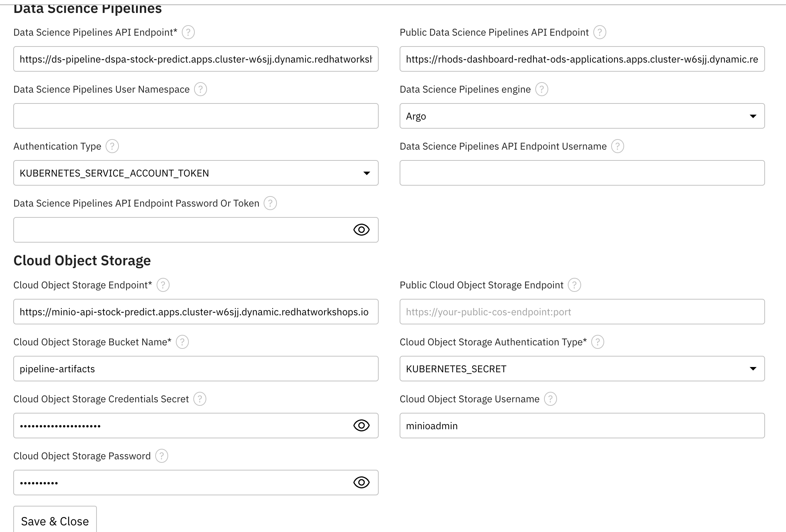The image size is (786, 532).
Task: Reveal the API Endpoint Password Or Token value
Action: (x=361, y=230)
